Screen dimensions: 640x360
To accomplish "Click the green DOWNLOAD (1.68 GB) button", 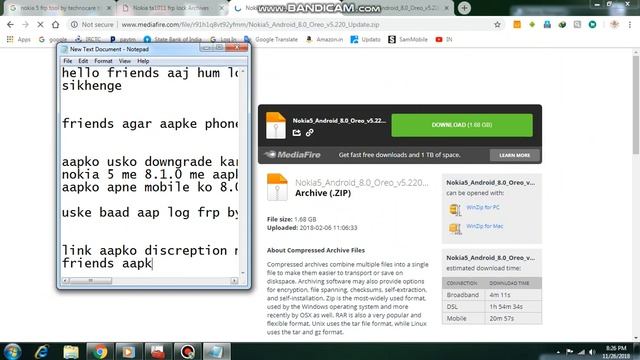I will pos(462,125).
